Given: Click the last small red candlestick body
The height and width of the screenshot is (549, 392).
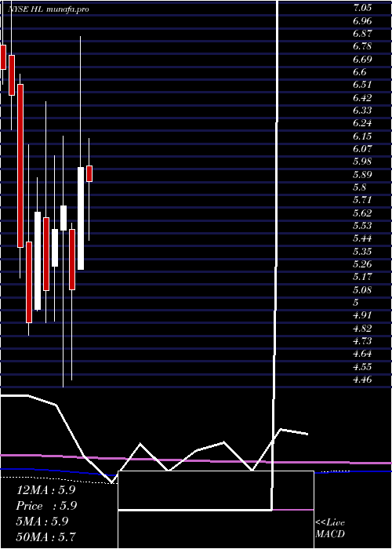Looking at the screenshot, I should (x=89, y=173).
